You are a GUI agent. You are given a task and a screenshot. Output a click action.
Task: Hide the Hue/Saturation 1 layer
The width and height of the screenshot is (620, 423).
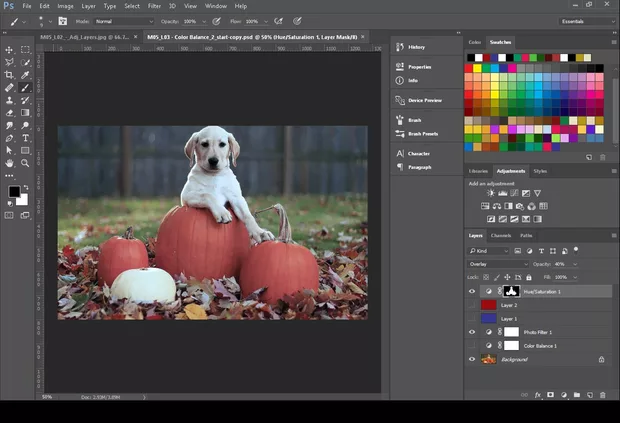[472, 291]
